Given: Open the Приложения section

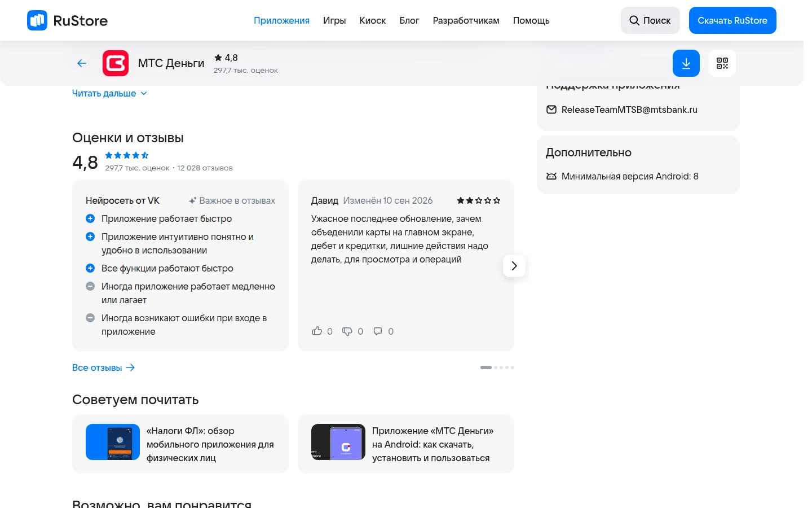Looking at the screenshot, I should (281, 20).
